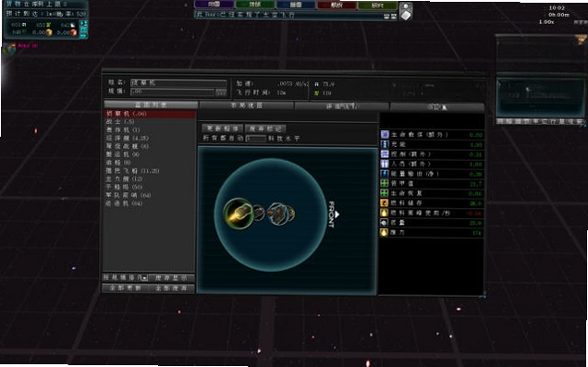588x367 pixels.
Task: Click the message text in the top bar
Action: pyautogui.click(x=246, y=16)
